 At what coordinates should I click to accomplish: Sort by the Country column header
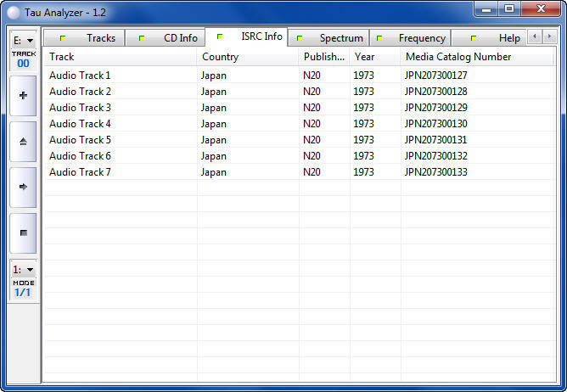(x=247, y=57)
